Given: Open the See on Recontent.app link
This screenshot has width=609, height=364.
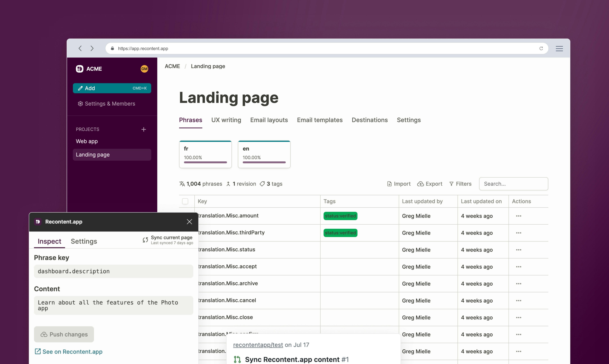Looking at the screenshot, I should tap(69, 352).
